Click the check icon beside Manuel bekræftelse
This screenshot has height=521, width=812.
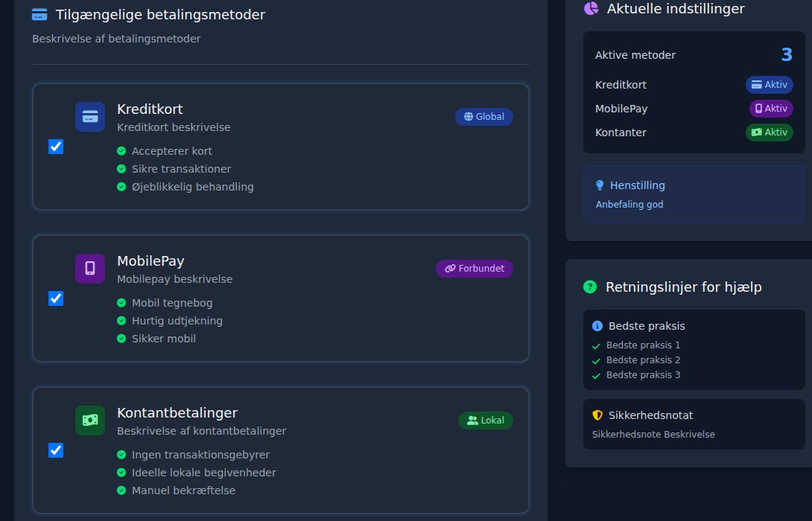[121, 490]
